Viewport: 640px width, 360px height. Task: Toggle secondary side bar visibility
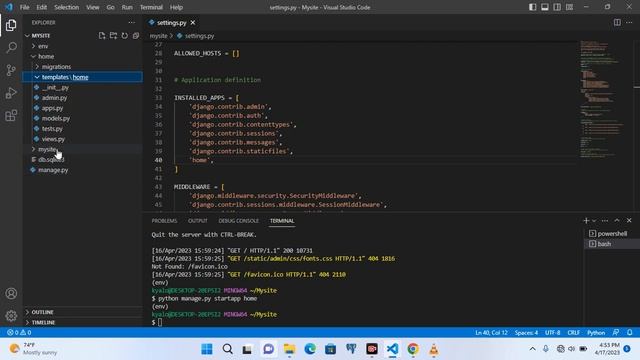(557, 7)
